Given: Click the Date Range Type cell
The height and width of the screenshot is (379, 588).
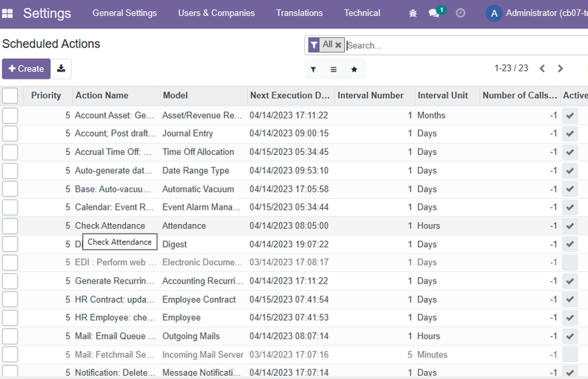Looking at the screenshot, I should pyautogui.click(x=195, y=171).
